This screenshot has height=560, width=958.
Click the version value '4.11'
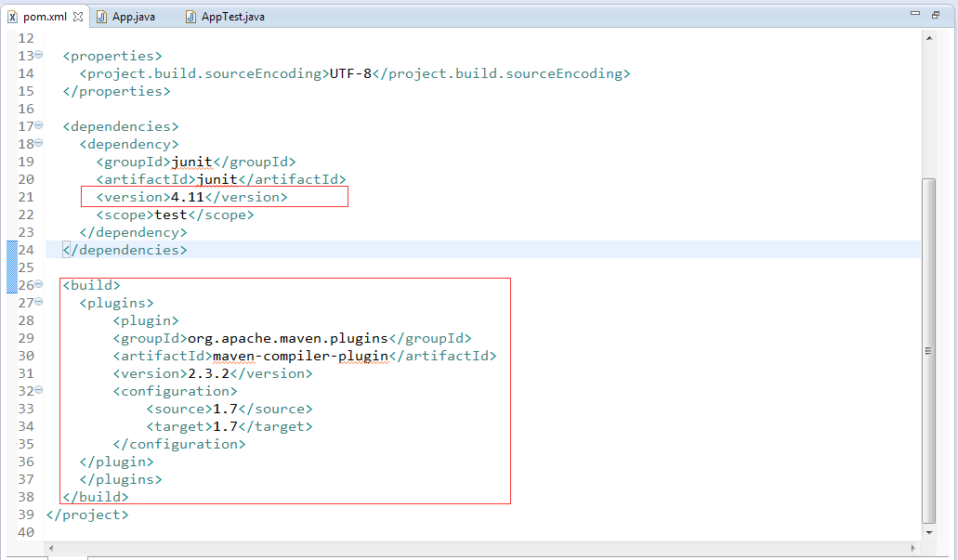click(188, 197)
